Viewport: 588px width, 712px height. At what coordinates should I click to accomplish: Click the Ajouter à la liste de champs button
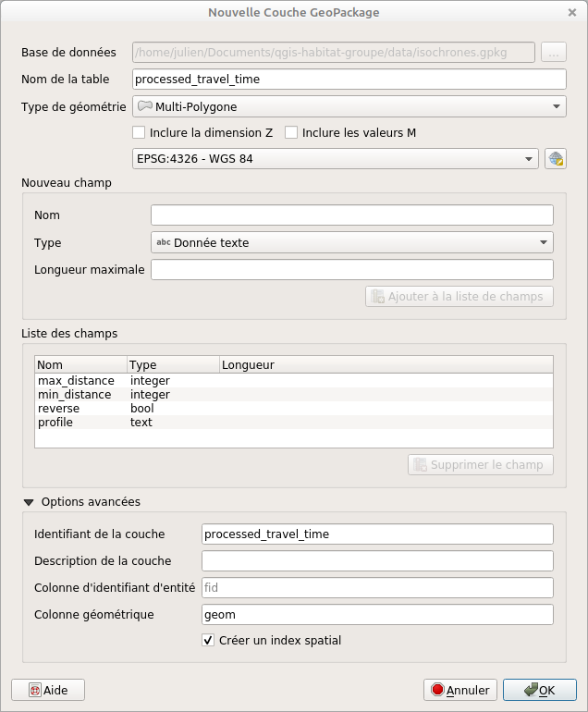point(459,297)
